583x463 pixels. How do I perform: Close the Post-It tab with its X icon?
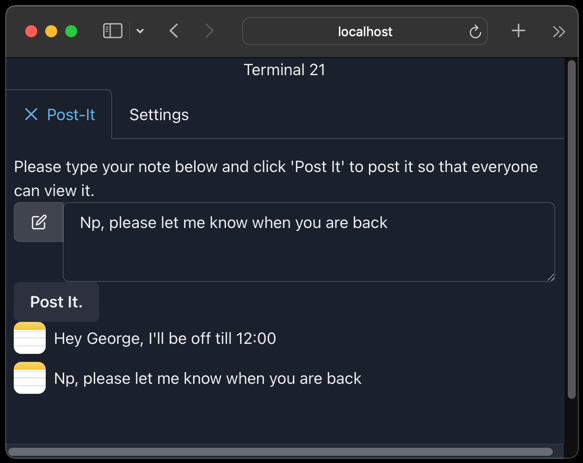tap(31, 114)
